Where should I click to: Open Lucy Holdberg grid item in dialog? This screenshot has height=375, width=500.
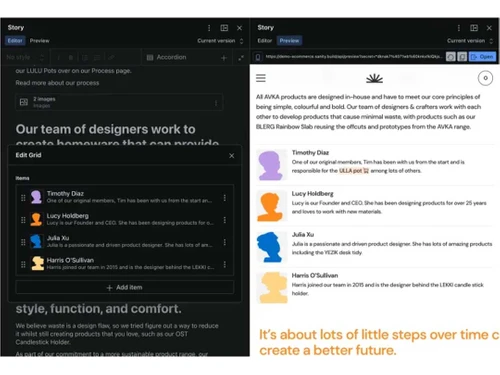click(x=125, y=219)
